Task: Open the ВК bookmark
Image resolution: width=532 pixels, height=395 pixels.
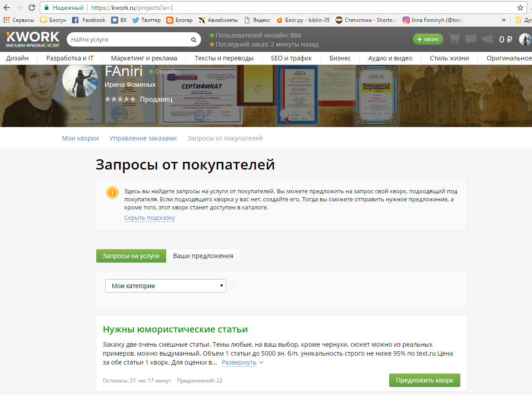Action: (119, 20)
